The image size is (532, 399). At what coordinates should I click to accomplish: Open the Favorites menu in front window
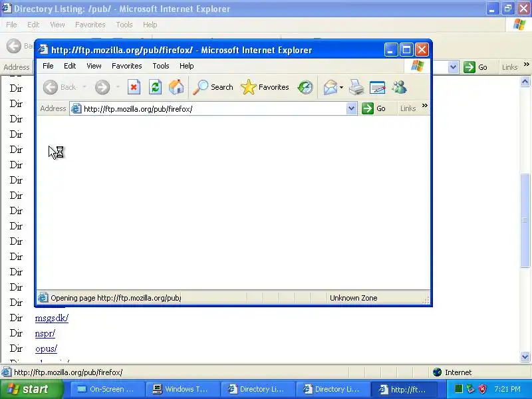[x=126, y=66]
